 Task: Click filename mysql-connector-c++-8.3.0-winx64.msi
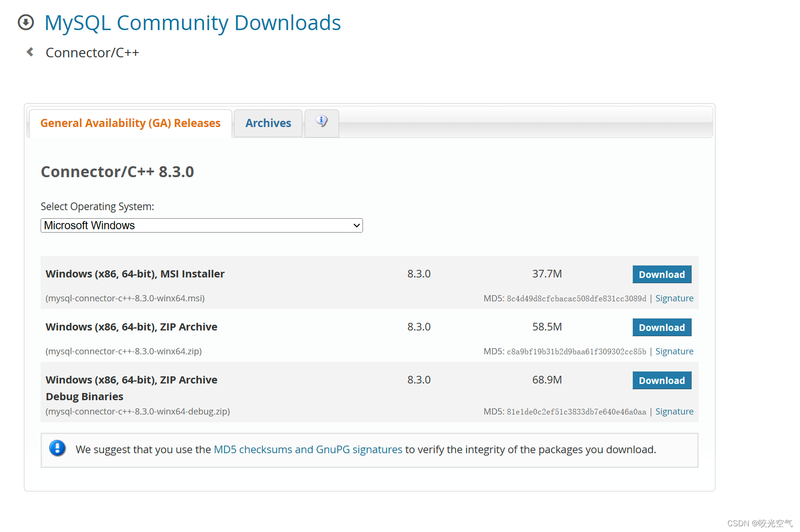(125, 298)
